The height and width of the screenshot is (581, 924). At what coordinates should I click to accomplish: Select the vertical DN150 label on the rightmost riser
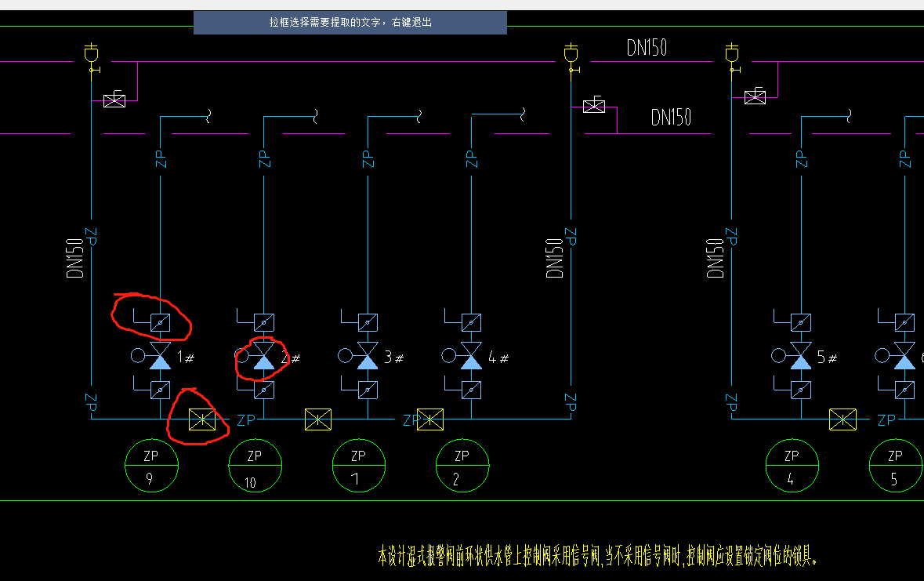[716, 258]
